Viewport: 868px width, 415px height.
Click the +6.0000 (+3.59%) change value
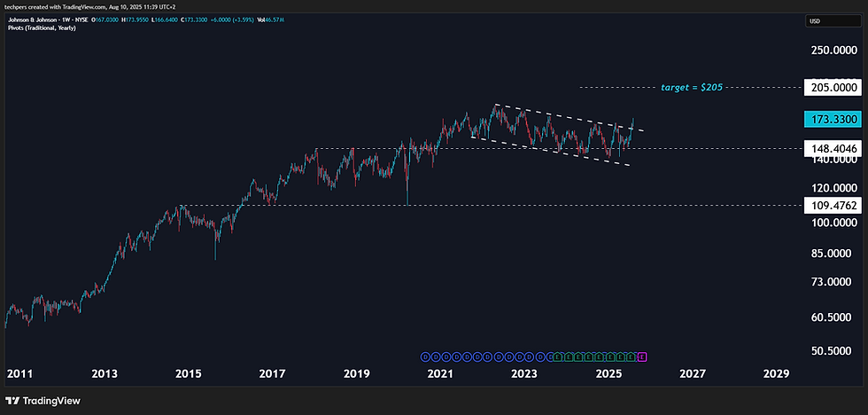tap(232, 20)
